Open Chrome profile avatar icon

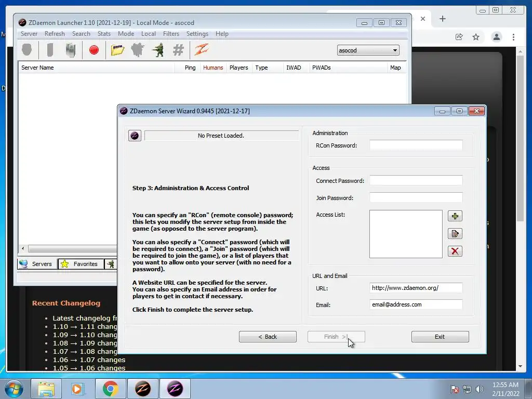click(497, 37)
